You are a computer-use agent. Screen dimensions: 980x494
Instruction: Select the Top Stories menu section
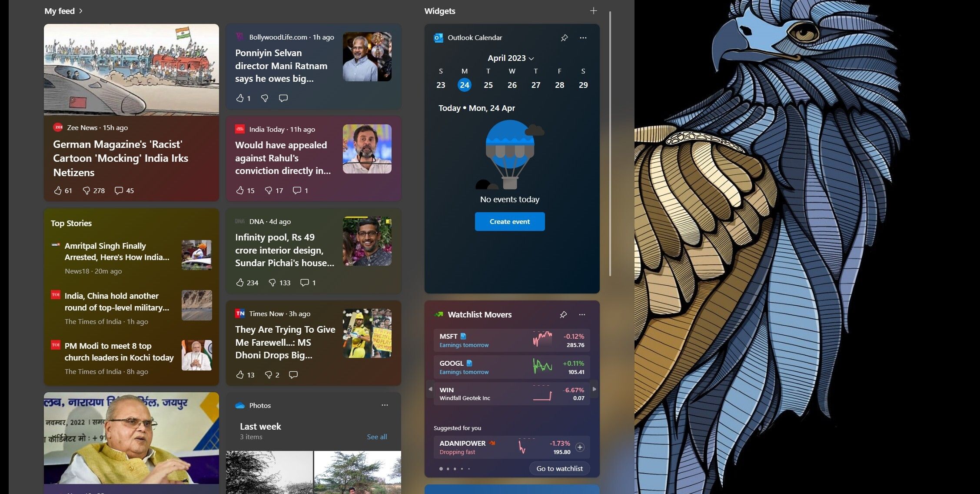[71, 223]
